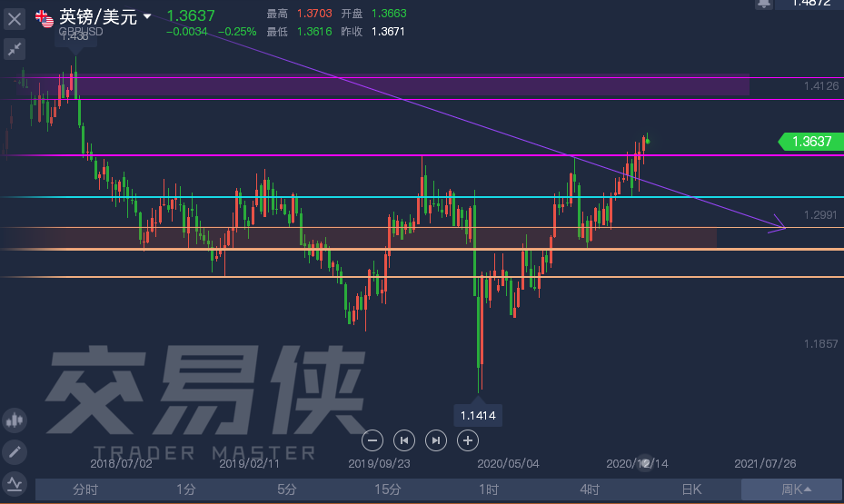Select the 5分 timeframe tab
The image size is (844, 504).
tap(287, 490)
